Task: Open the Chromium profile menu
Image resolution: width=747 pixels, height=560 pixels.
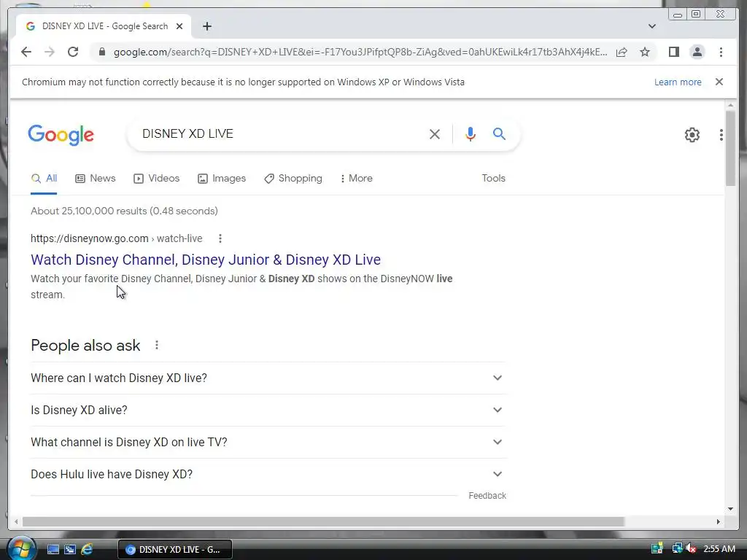Action: point(697,52)
